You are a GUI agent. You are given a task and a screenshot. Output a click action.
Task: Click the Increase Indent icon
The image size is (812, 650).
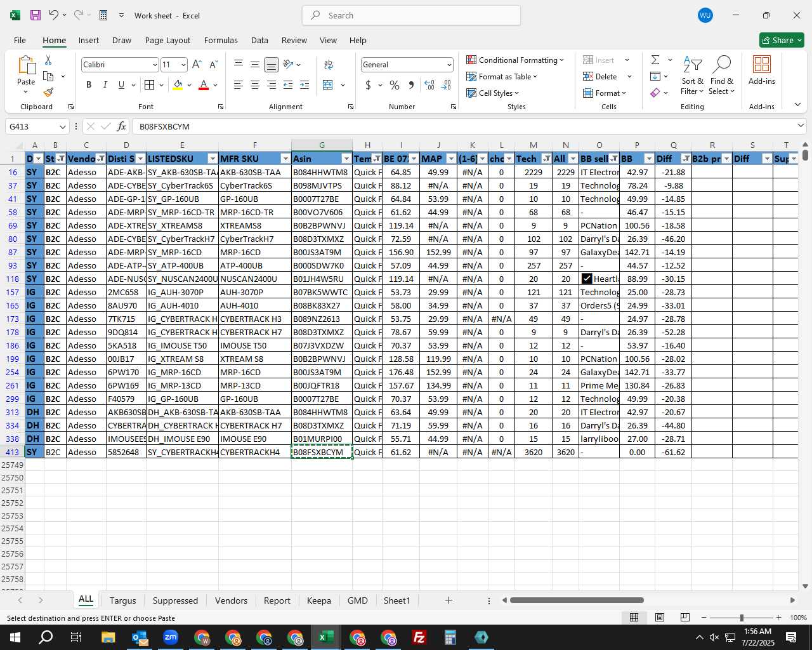[x=304, y=85]
